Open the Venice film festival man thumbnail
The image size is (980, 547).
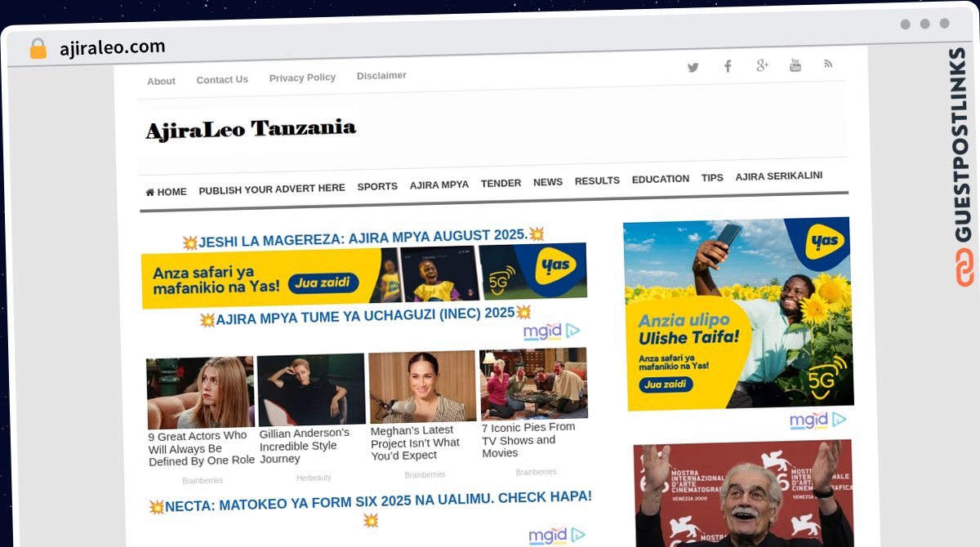point(743,493)
